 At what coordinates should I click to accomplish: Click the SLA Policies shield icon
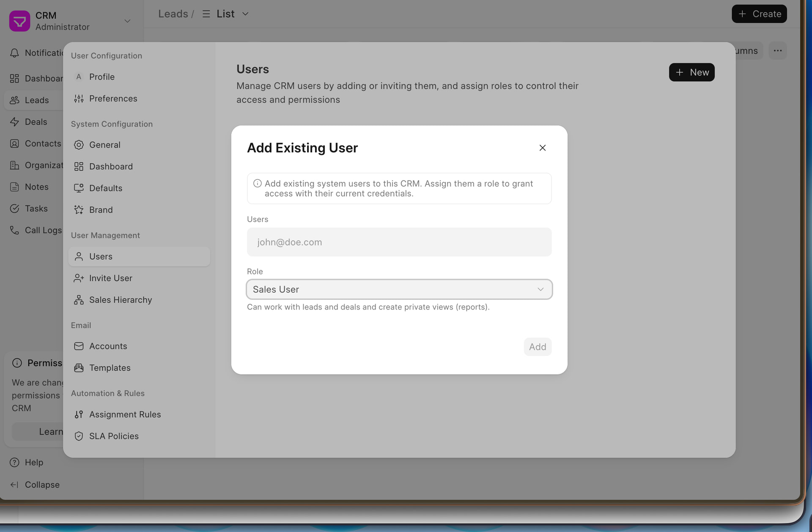click(79, 436)
